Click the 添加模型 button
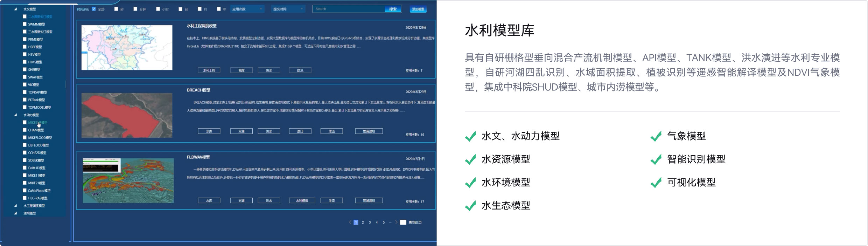Image resolution: width=868 pixels, height=246 pixels. 418,9
